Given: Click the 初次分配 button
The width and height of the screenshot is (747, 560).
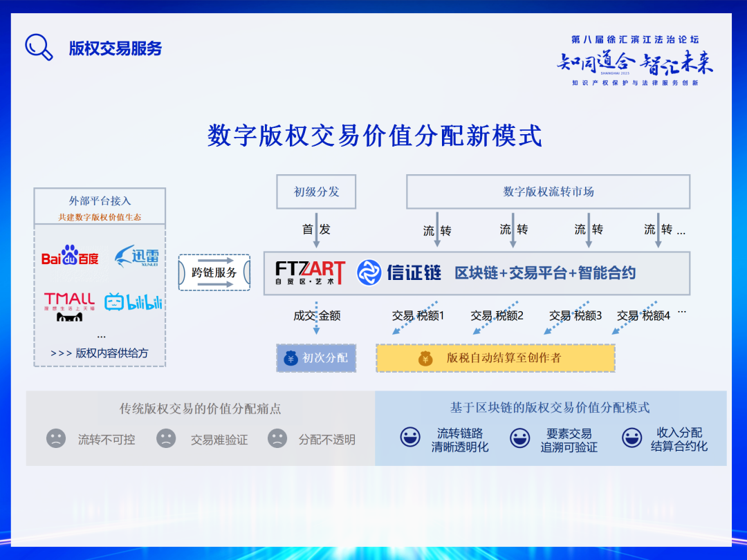Looking at the screenshot, I should (x=316, y=358).
